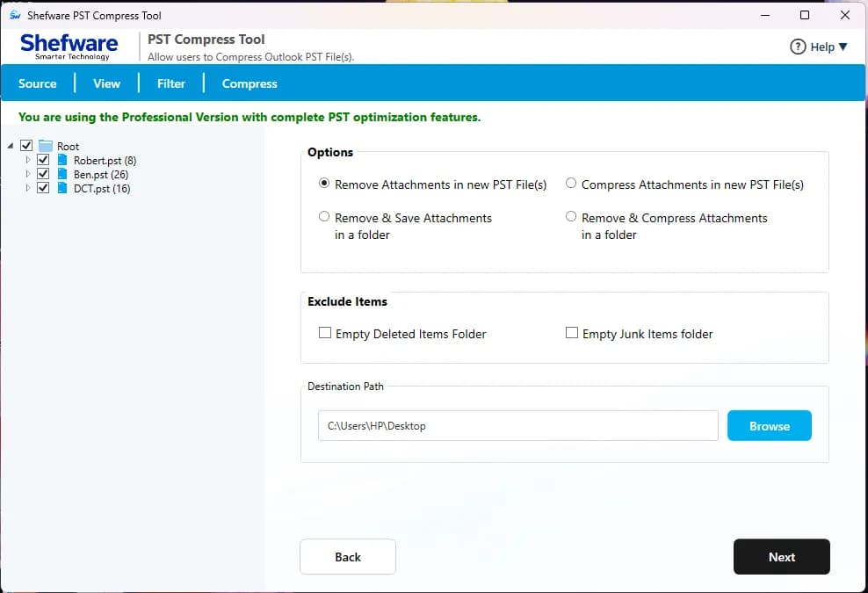Uncheck the DCT.pst checkbox
Screen dimensions: 868x593
tap(43, 188)
